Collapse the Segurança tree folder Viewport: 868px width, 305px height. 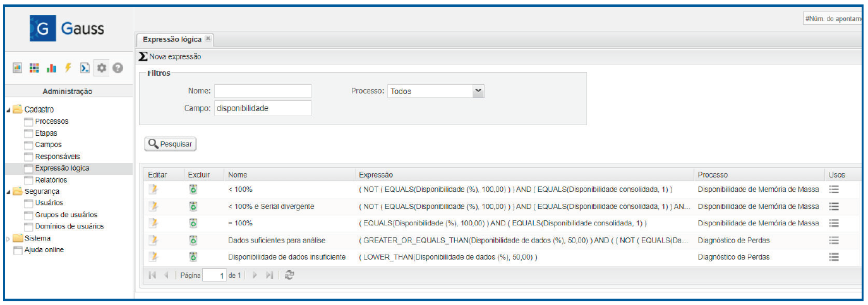pos(9,191)
